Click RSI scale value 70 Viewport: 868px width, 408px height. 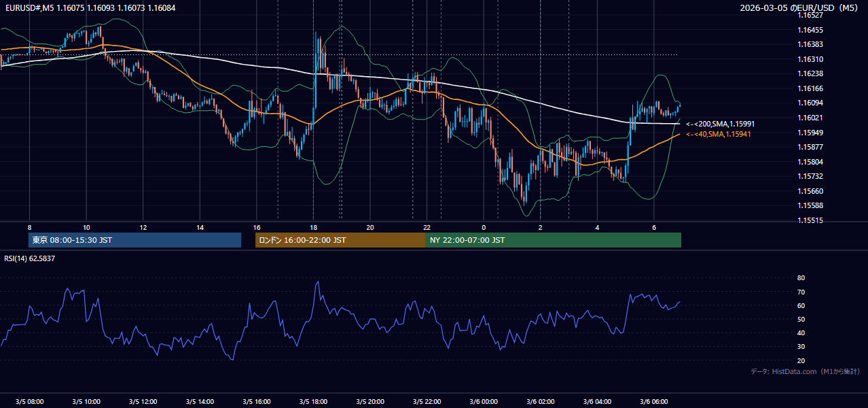(801, 292)
